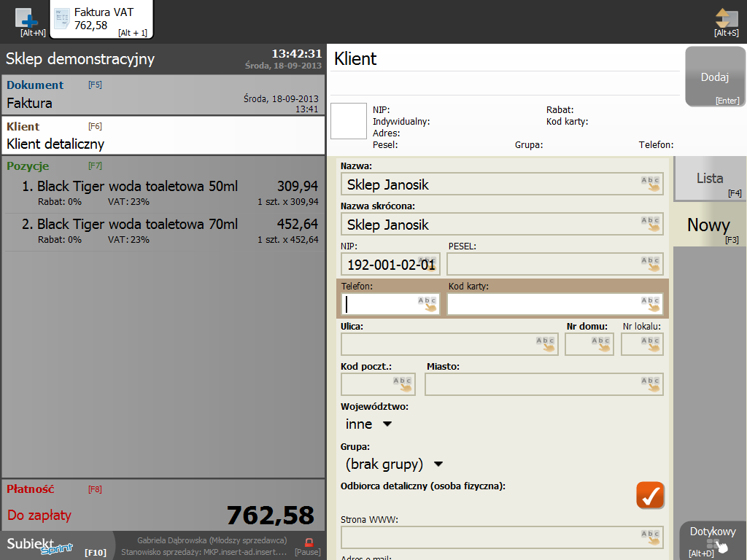Screen dimensions: 747x560
Task: Open on-screen keyboard for Kod karty
Action: click(651, 304)
